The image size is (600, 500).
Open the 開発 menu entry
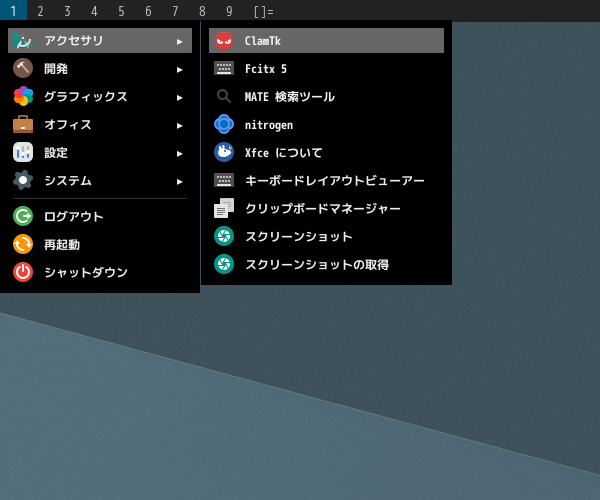pyautogui.click(x=100, y=68)
